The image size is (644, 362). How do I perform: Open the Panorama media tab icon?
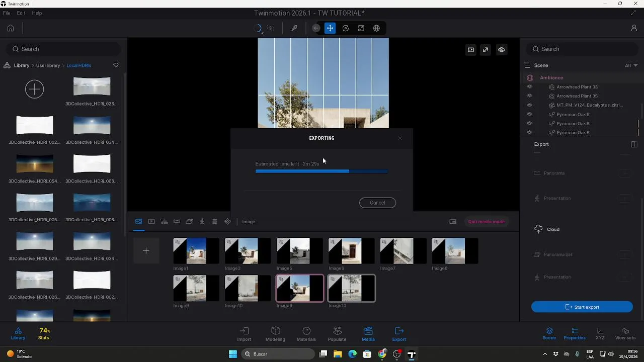(177, 221)
